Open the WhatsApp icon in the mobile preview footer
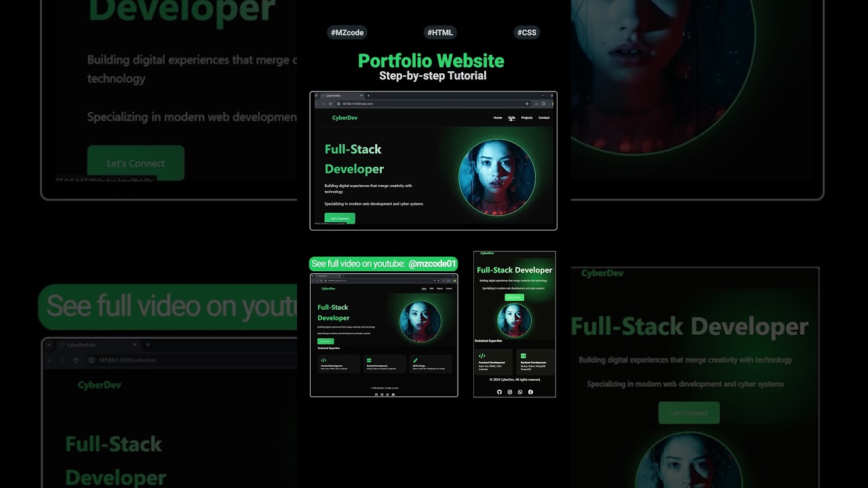 coord(520,392)
